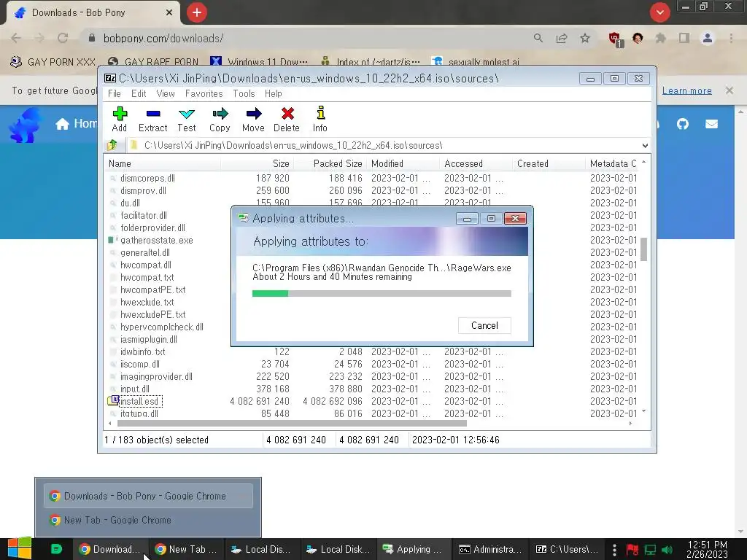Open the File menu in 7-Zip
747x560 pixels.
pos(115,94)
